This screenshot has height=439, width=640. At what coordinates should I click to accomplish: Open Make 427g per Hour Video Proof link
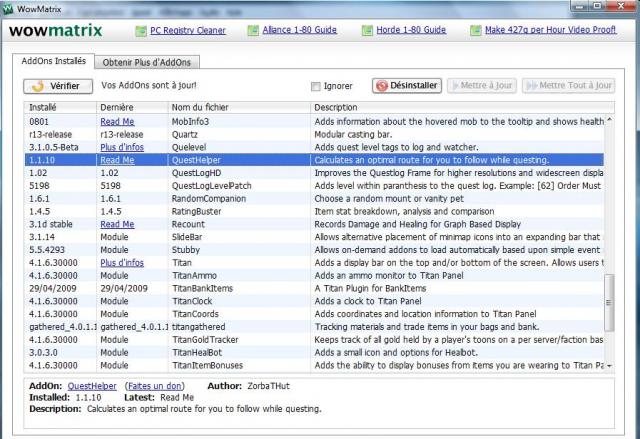551,30
